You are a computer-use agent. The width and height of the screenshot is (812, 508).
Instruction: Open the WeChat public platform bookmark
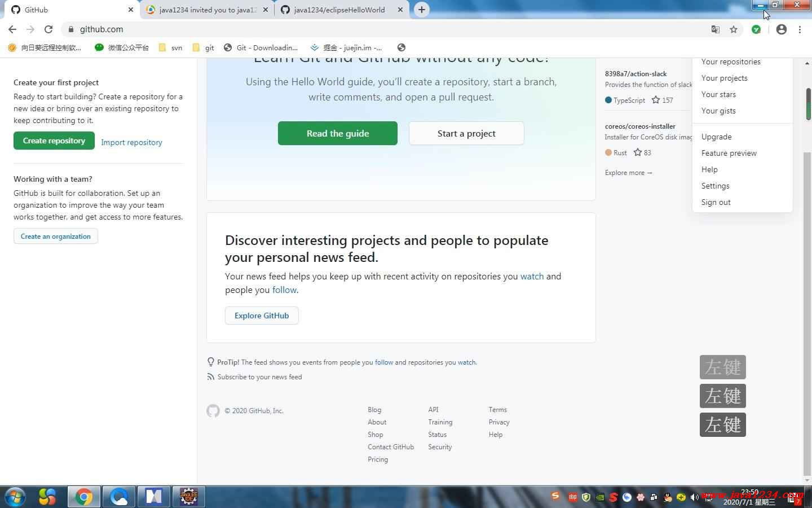[x=122, y=47]
